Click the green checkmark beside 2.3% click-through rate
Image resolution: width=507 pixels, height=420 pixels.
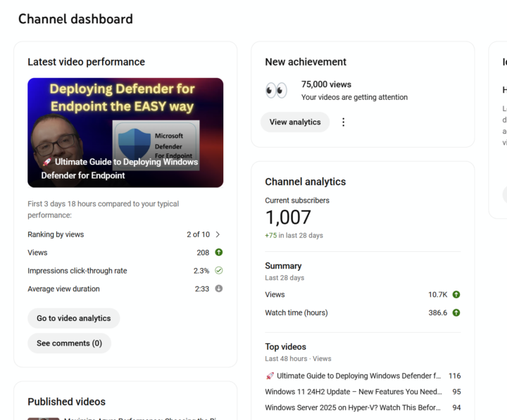pyautogui.click(x=219, y=270)
